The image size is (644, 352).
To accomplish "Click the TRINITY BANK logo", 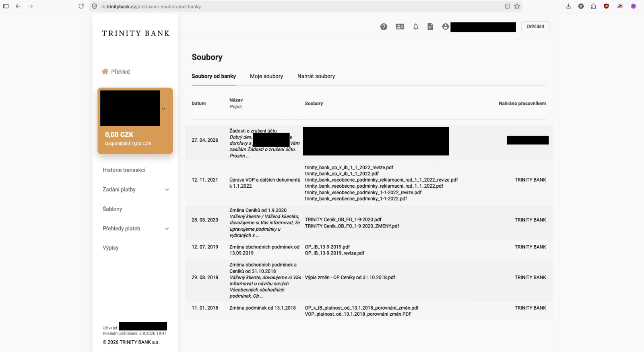I will [x=136, y=33].
